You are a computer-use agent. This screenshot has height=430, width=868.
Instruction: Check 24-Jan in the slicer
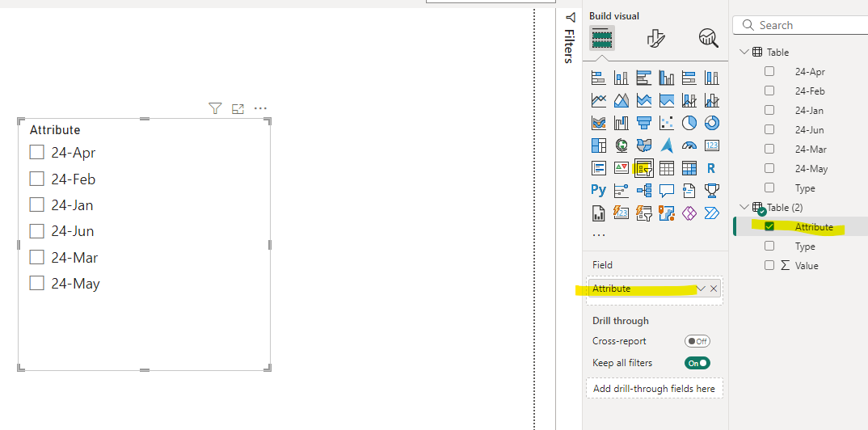pos(36,204)
